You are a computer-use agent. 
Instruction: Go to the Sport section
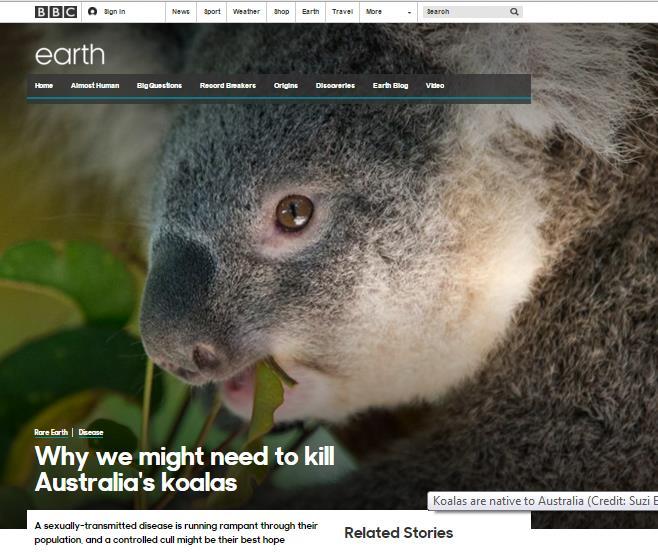click(x=212, y=12)
